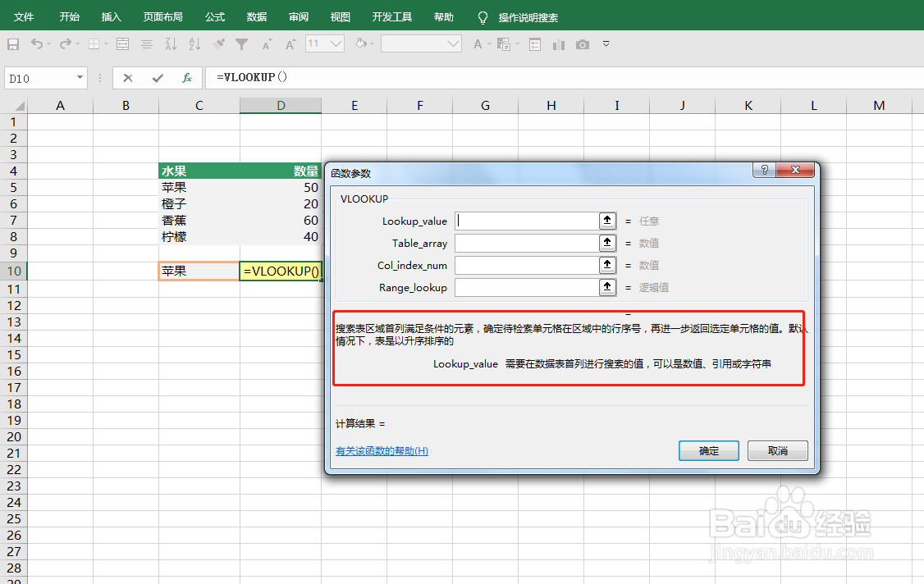
Task: Click the Col_index_num input field
Action: (x=528, y=265)
